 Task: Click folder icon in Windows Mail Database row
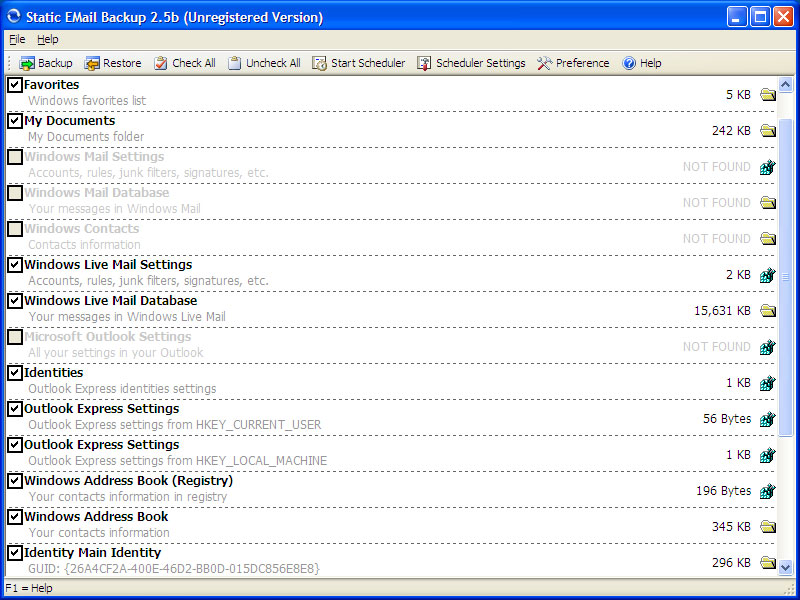[x=768, y=203]
